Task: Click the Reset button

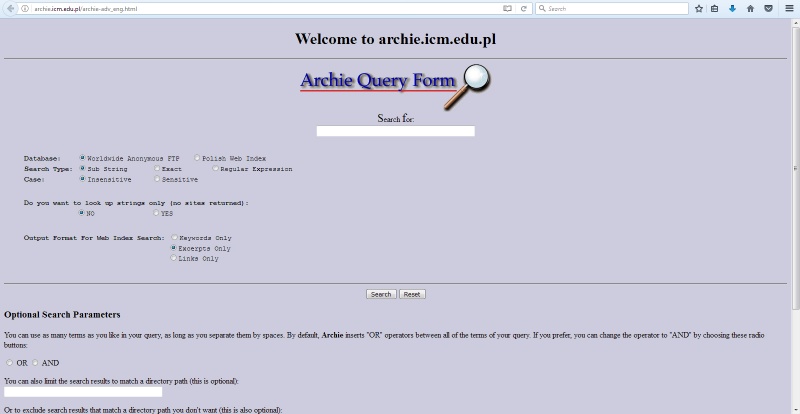Action: [x=412, y=295]
